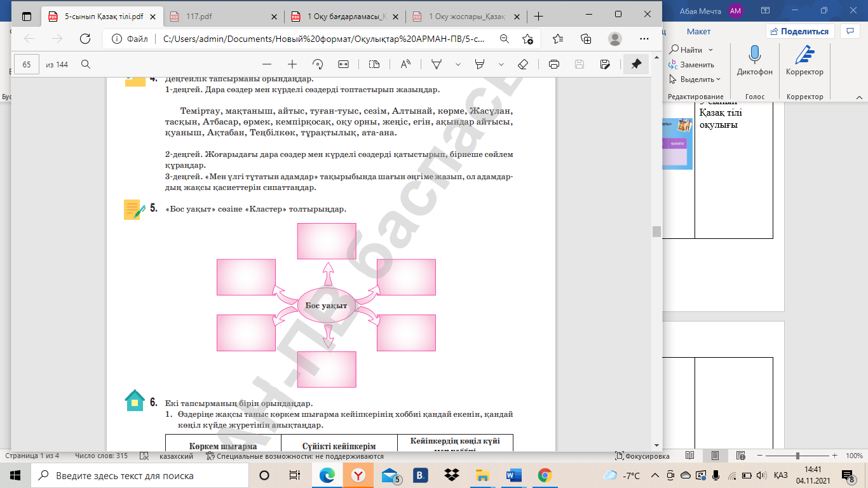Open File Explorer from the taskbar
Screen dimensions: 868x488
click(483, 475)
